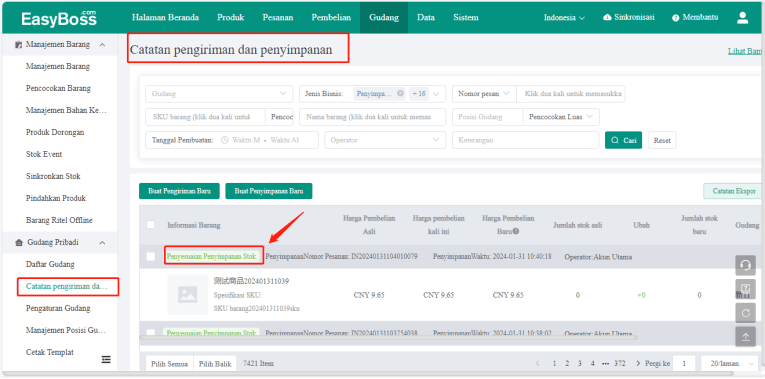The width and height of the screenshot is (765, 379).
Task: Open Daftar Gudang in sidebar
Action: click(x=50, y=264)
